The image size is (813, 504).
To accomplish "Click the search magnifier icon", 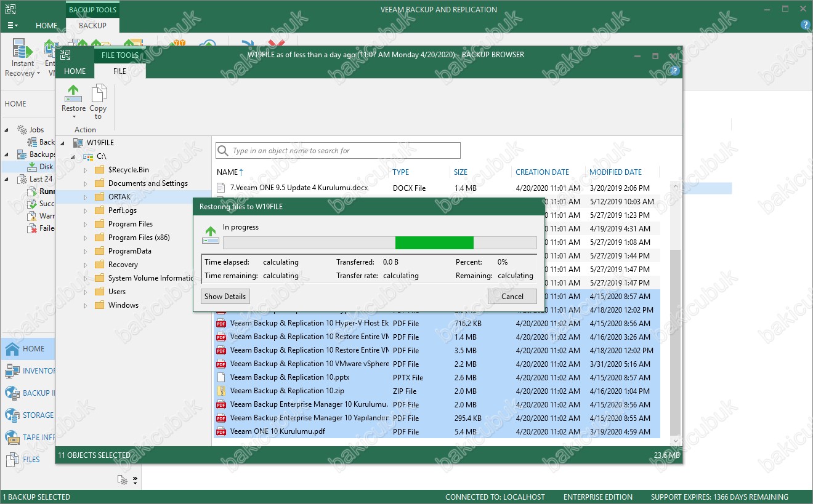I will click(x=223, y=151).
